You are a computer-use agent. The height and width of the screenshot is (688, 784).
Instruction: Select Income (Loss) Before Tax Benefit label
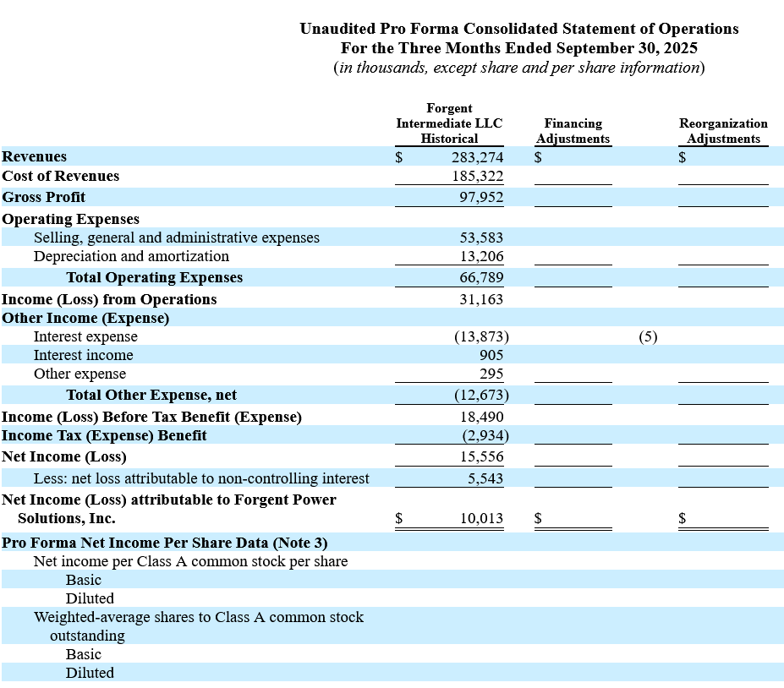coord(151,417)
